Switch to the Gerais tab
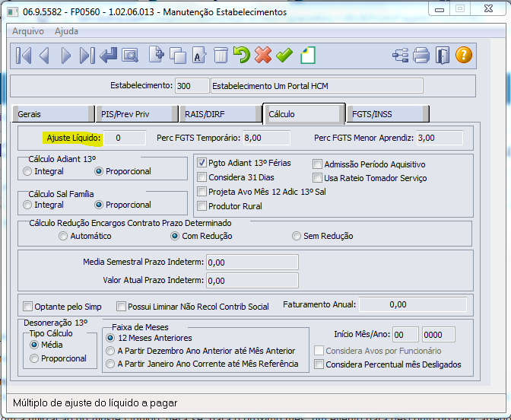This screenshot has height=420, width=511. point(53,114)
